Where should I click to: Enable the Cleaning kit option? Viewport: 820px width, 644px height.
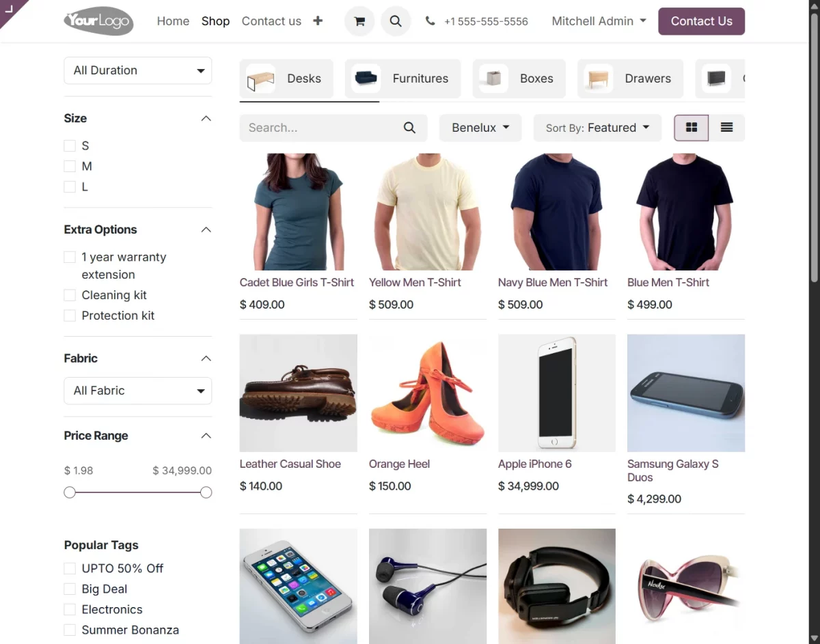pyautogui.click(x=69, y=295)
